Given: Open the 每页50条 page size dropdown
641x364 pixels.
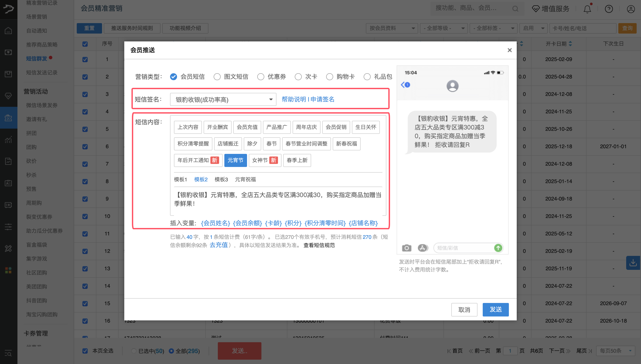Looking at the screenshot, I should pyautogui.click(x=615, y=351).
